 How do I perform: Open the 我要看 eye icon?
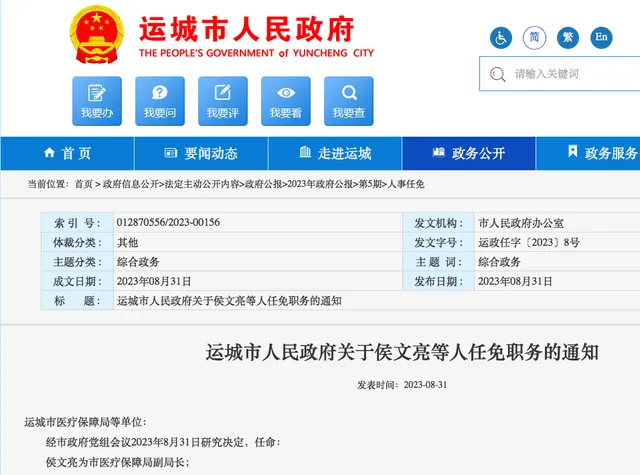286,101
